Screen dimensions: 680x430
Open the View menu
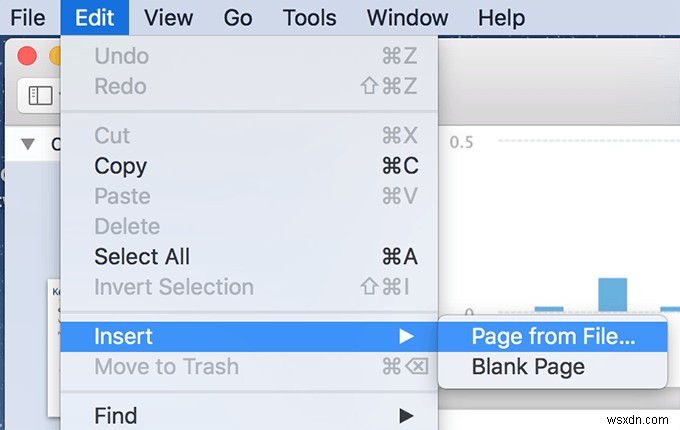point(168,17)
